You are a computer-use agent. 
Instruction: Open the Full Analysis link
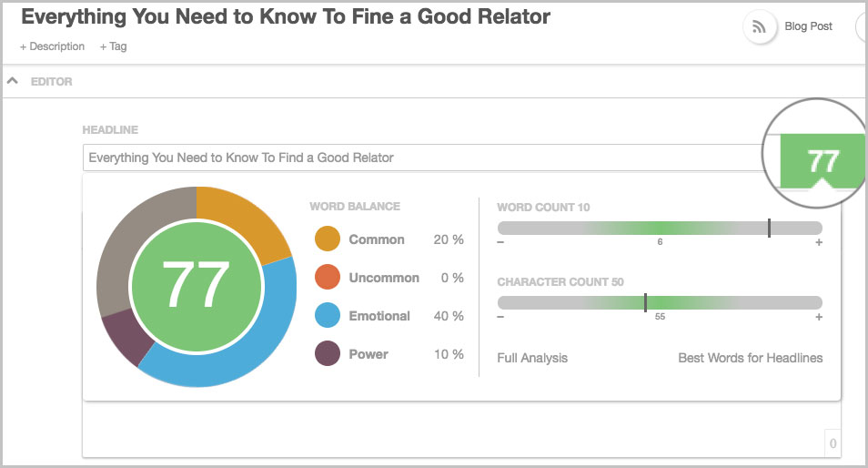[x=532, y=358]
